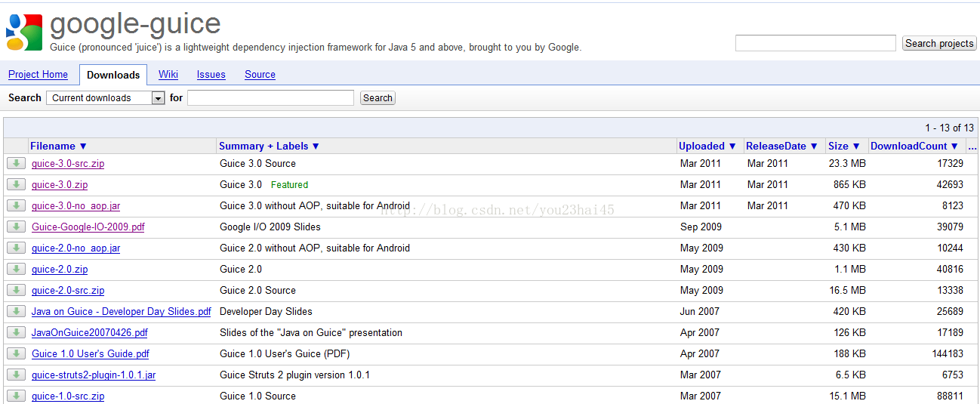Select the Downloads tab
Image resolution: width=980 pixels, height=404 pixels.
[113, 75]
